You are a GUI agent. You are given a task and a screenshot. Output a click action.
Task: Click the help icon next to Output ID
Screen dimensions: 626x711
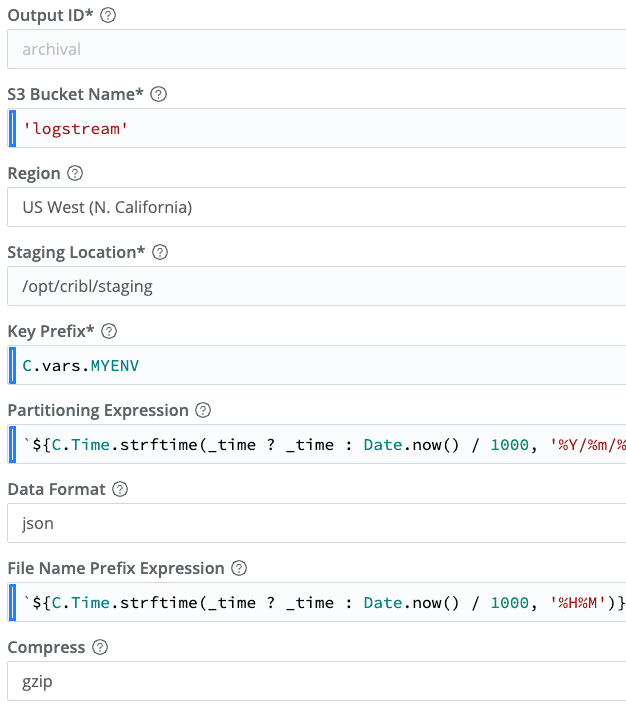pyautogui.click(x=108, y=16)
